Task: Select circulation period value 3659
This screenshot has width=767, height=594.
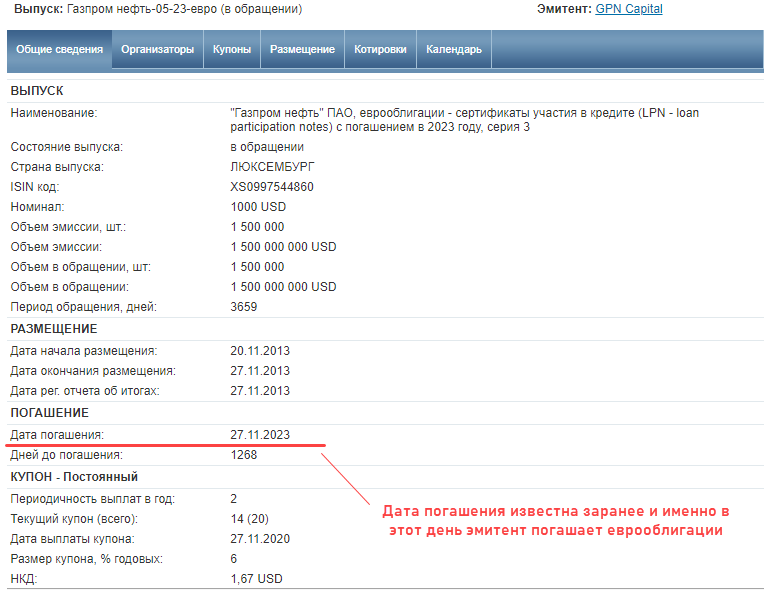Action: (244, 307)
